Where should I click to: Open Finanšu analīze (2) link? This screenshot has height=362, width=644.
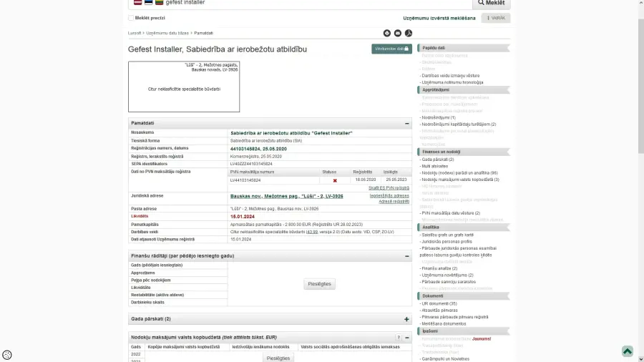click(439, 268)
